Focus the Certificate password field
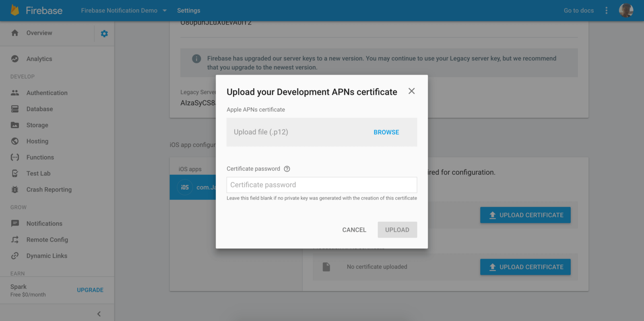Viewport: 644px width, 321px height. click(322, 185)
